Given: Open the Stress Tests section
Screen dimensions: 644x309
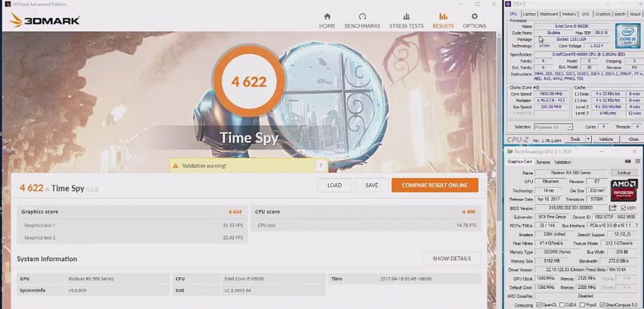Looking at the screenshot, I should coord(406,21).
